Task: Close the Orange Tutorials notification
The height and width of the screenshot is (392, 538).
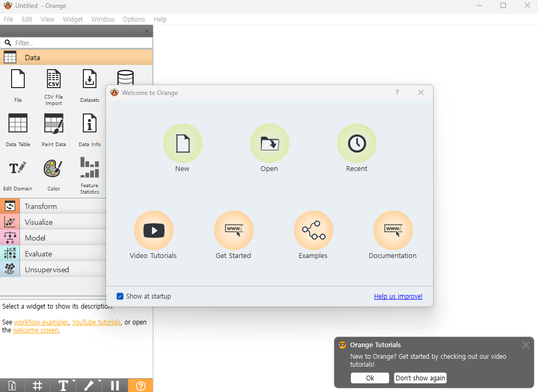Action: (x=526, y=345)
